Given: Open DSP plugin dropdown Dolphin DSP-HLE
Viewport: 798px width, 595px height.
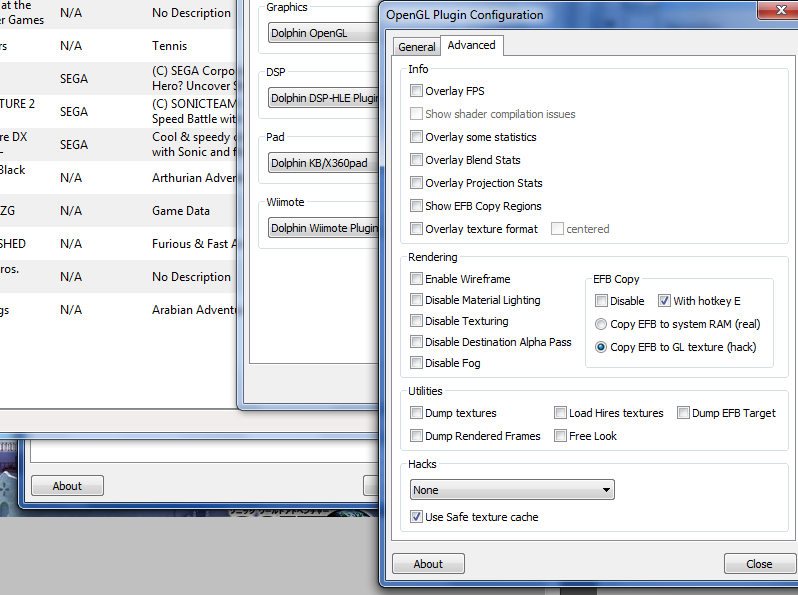Looking at the screenshot, I should click(324, 98).
